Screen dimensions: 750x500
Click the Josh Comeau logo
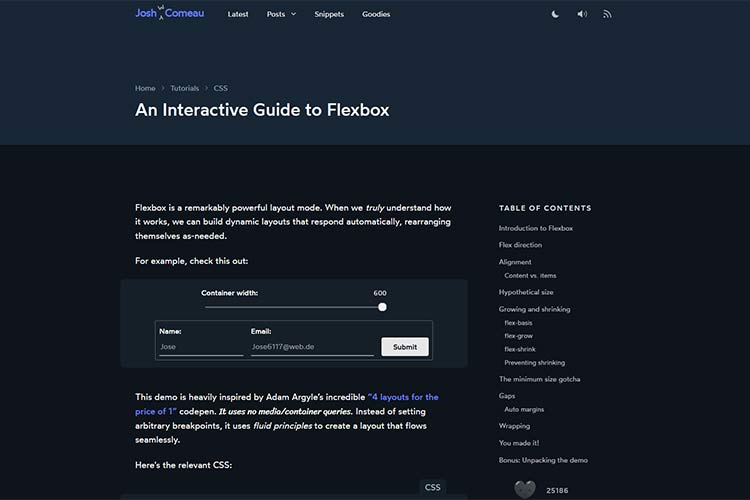[169, 13]
